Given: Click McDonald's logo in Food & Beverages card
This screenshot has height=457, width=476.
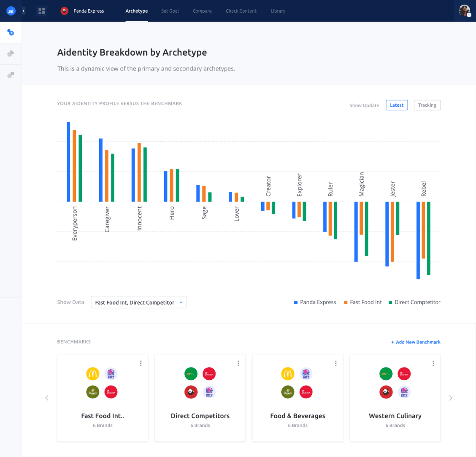Looking at the screenshot, I should click(288, 374).
